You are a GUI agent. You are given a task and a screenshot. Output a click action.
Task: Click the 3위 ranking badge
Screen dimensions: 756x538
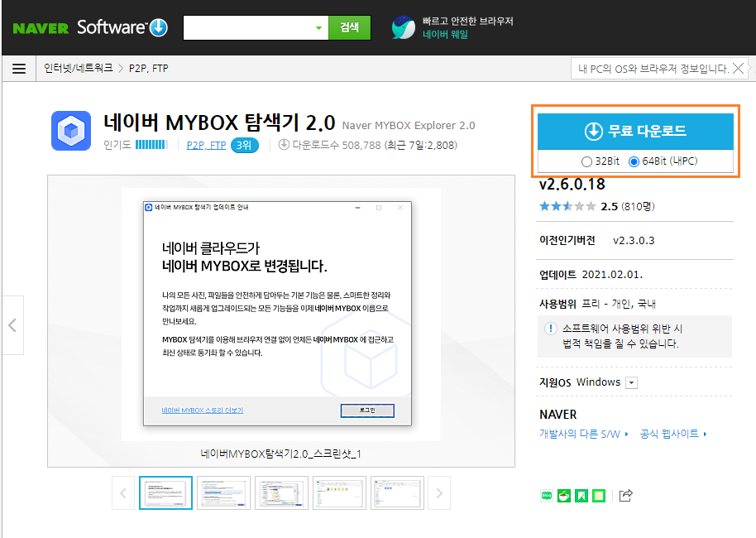coord(245,145)
